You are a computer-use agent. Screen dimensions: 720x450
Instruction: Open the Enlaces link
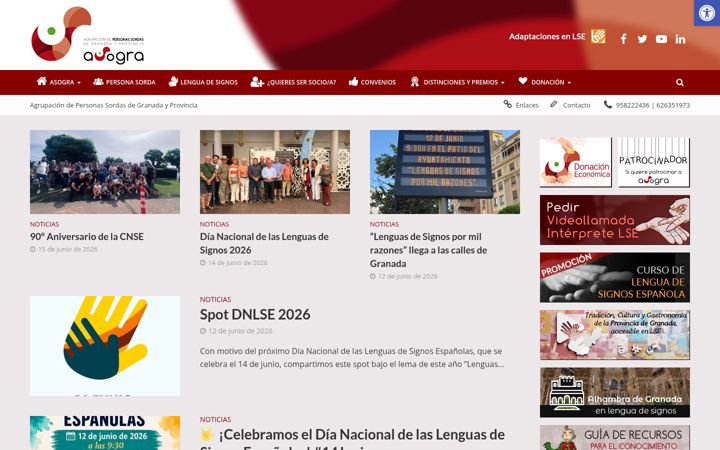527,105
